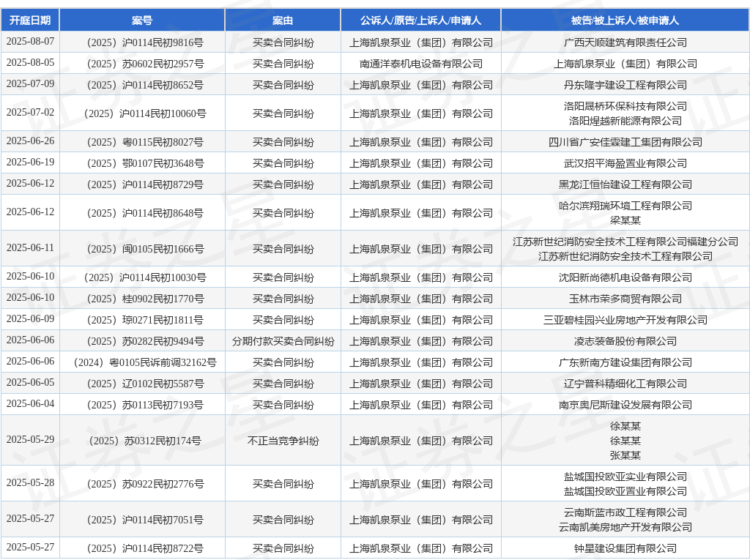Click defendant 江苏新世纪消防安全技术工程有限公司福建分公司
The image size is (750, 560).
(x=625, y=242)
